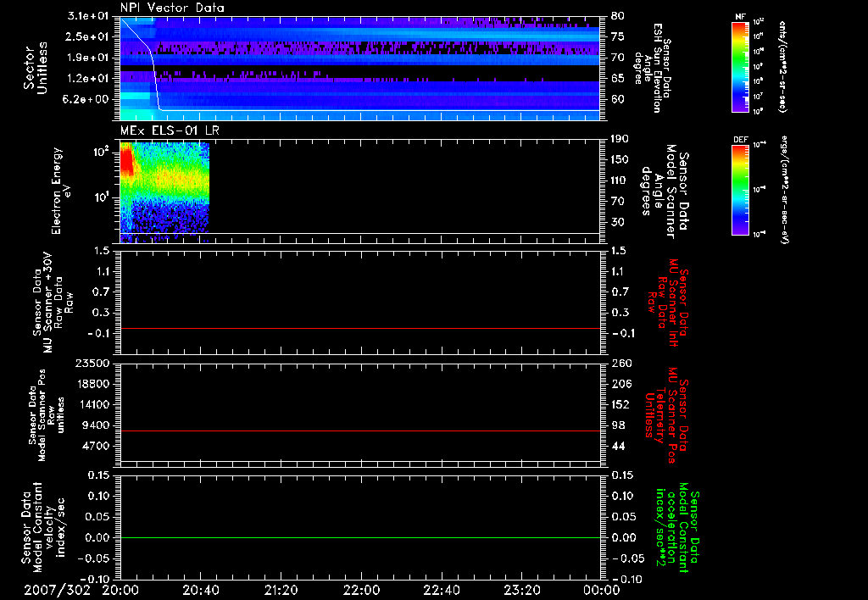
Task: Click the 4700 scanner position tick
Action: [94, 446]
